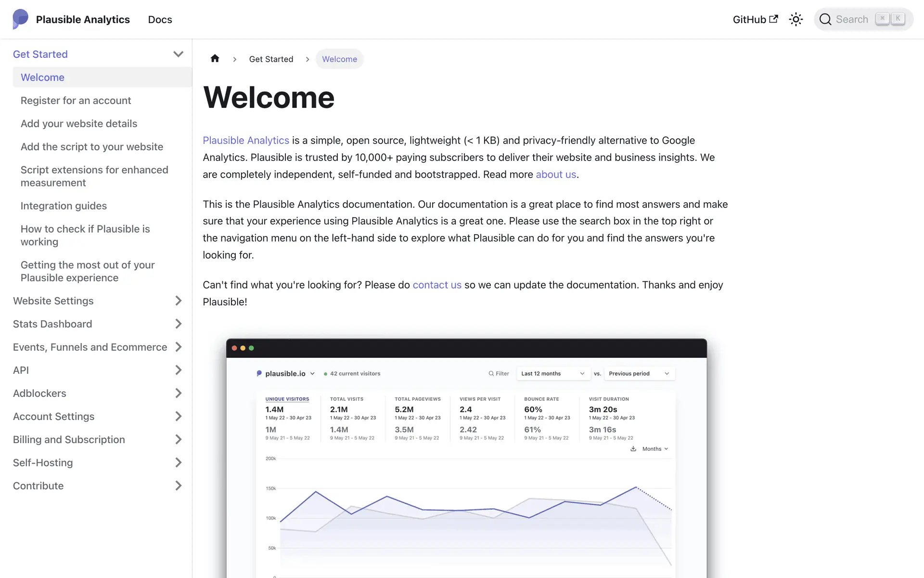Click the Plausible Analytics logo icon

tap(20, 19)
